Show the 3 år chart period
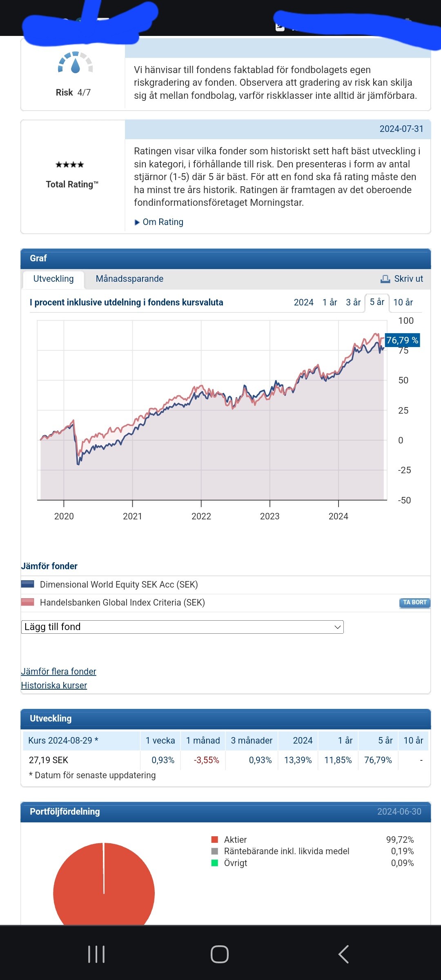Viewport: 441px width, 980px height. 353,302
